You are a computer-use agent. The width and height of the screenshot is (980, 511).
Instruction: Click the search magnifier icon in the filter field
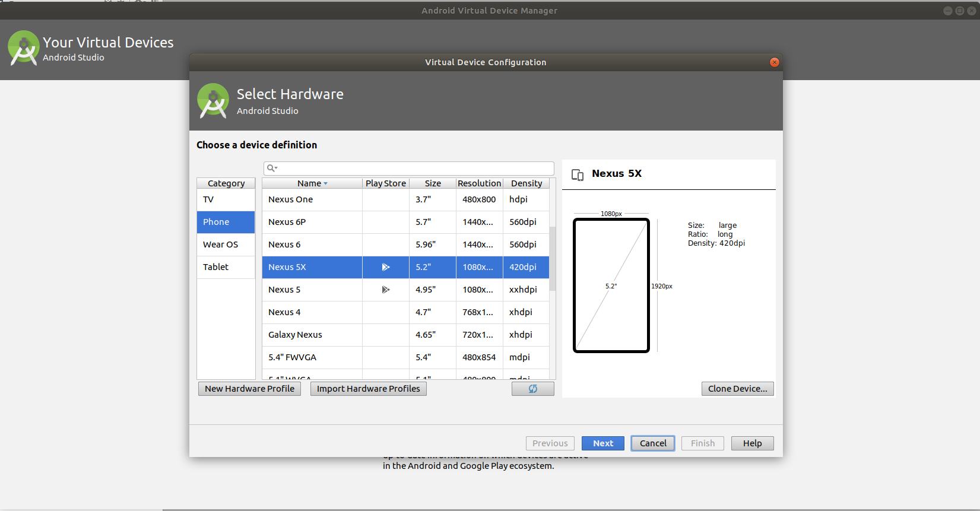point(272,169)
